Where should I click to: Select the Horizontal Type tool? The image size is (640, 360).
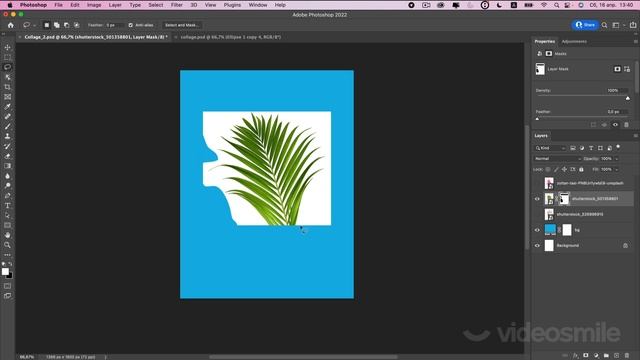[7, 205]
